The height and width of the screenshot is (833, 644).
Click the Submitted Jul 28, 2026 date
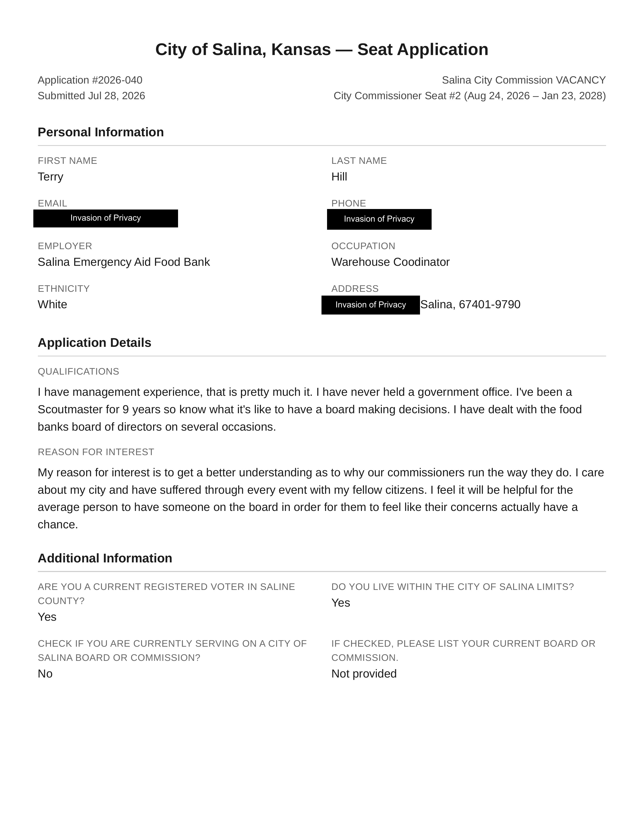coord(92,96)
